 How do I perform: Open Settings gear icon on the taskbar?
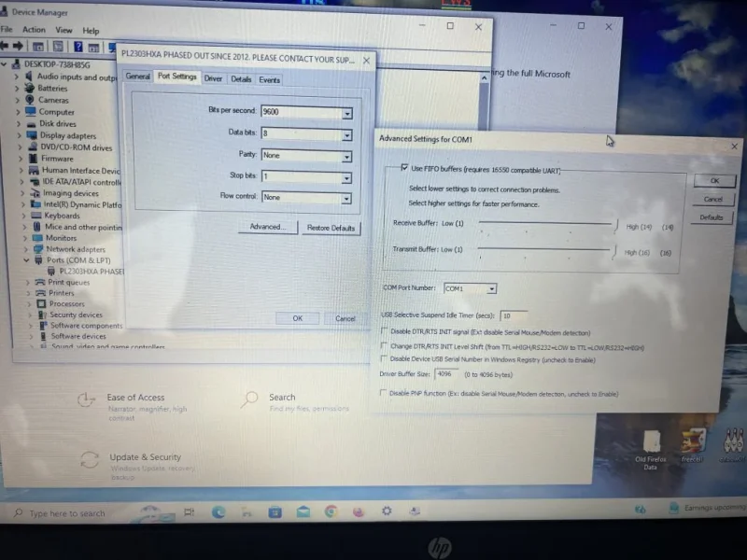pos(387,511)
